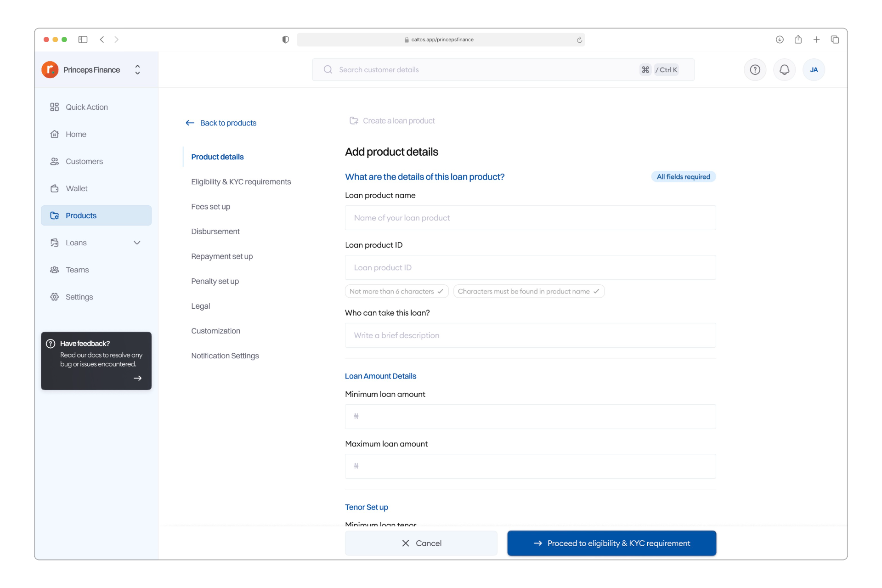
Task: Focus the Loan product name field
Action: (x=530, y=218)
